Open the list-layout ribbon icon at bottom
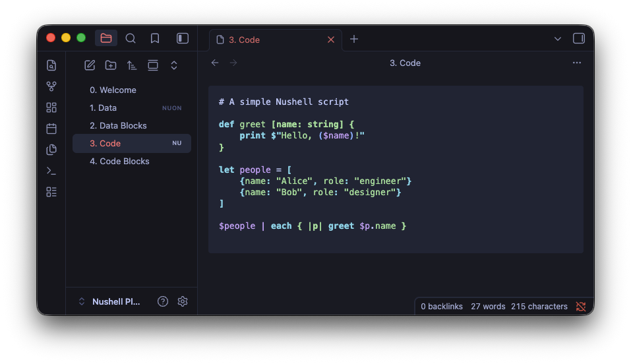 (51, 192)
